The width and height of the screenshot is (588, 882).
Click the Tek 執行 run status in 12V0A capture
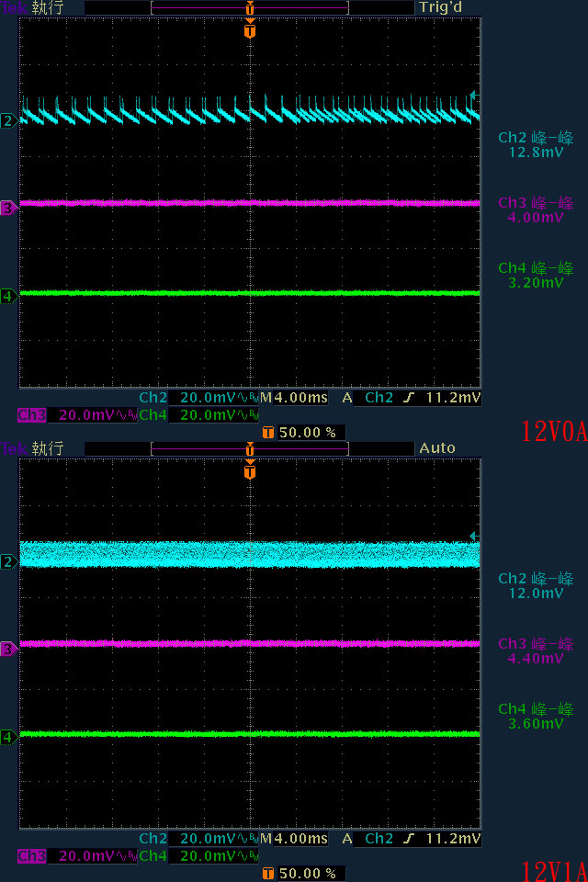[x=33, y=8]
